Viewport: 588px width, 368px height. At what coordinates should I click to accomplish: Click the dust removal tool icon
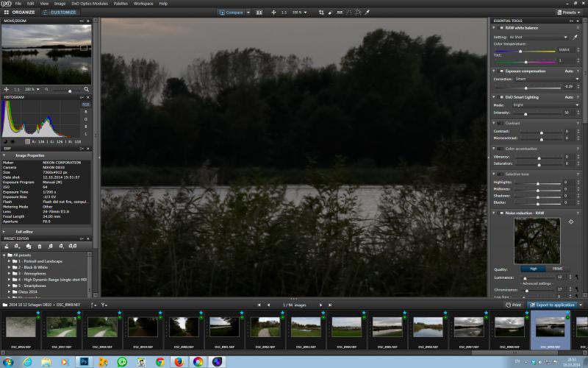pyautogui.click(x=330, y=13)
